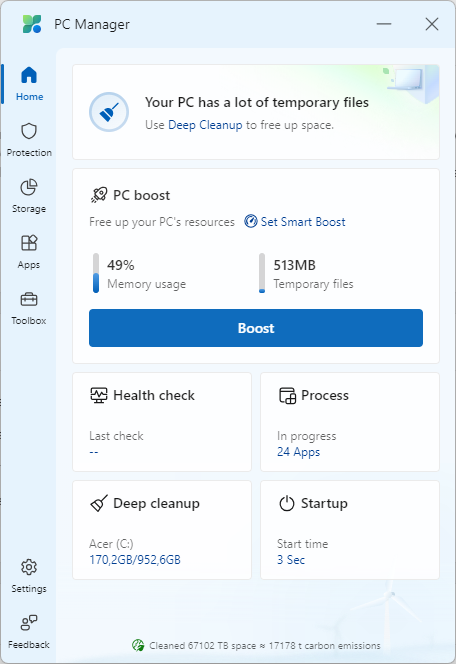Click the blue Boost button

[x=256, y=328]
